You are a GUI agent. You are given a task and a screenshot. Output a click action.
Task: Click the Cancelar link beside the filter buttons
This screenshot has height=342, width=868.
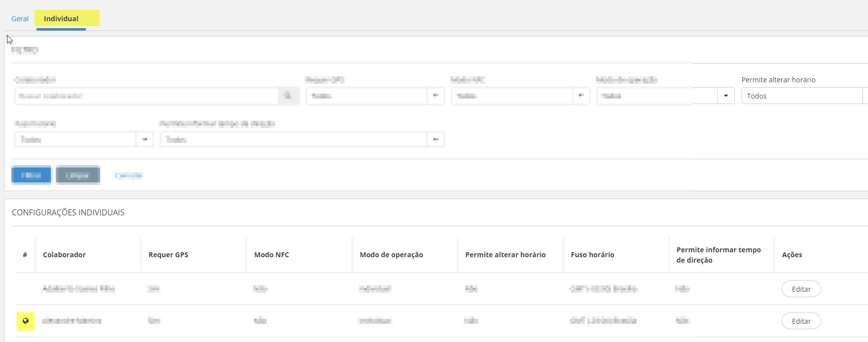[x=128, y=175]
